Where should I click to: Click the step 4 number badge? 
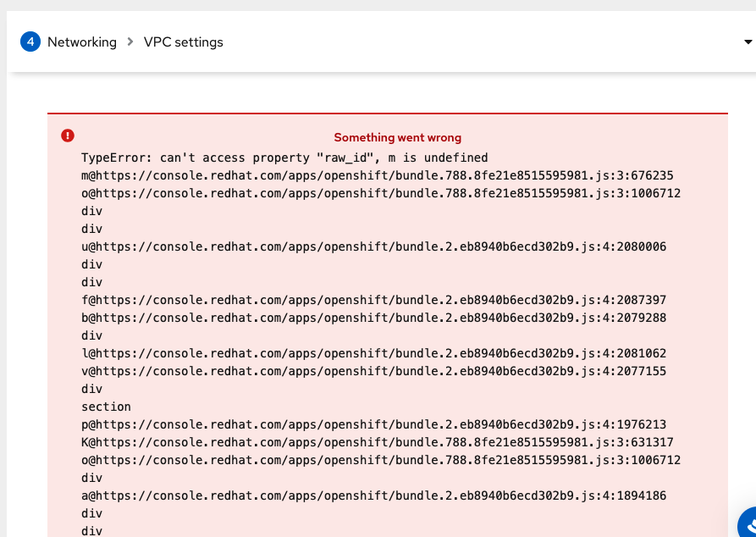click(x=30, y=42)
